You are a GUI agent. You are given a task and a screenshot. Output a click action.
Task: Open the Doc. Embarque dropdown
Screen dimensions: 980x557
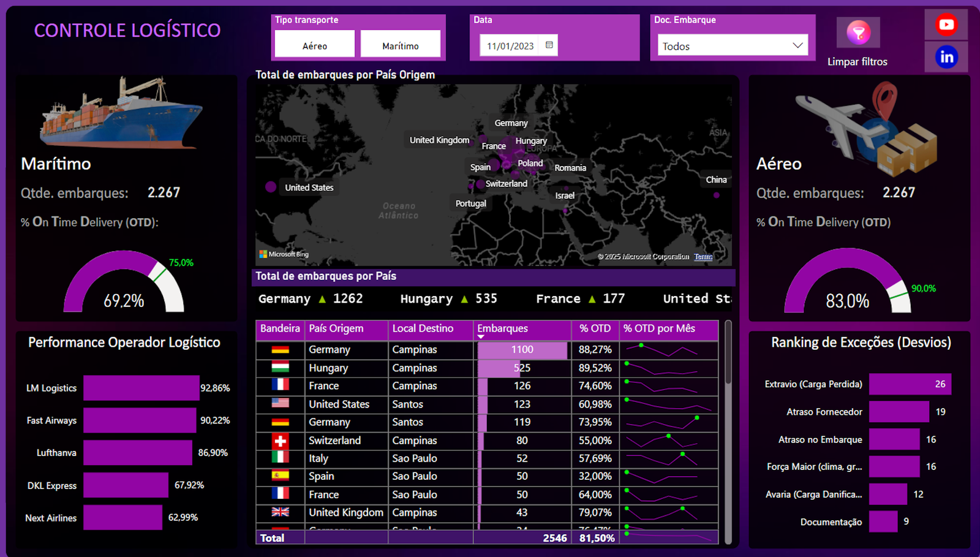click(797, 45)
